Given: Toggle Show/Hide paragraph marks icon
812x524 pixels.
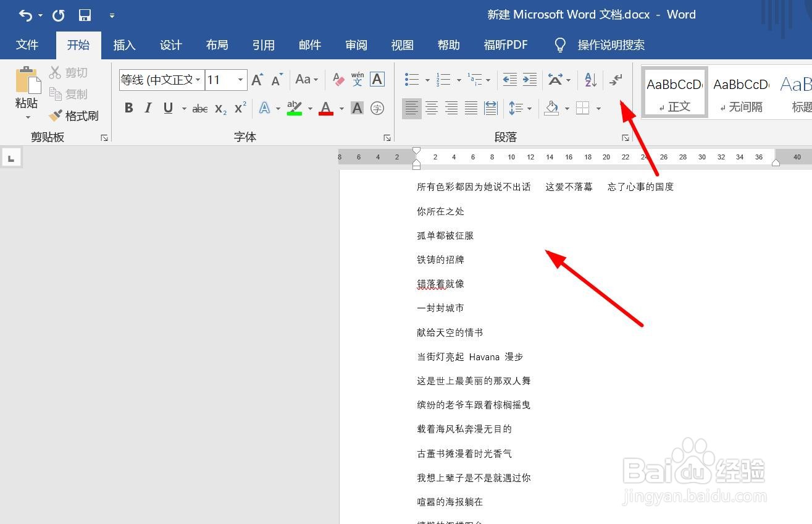Looking at the screenshot, I should coord(616,79).
